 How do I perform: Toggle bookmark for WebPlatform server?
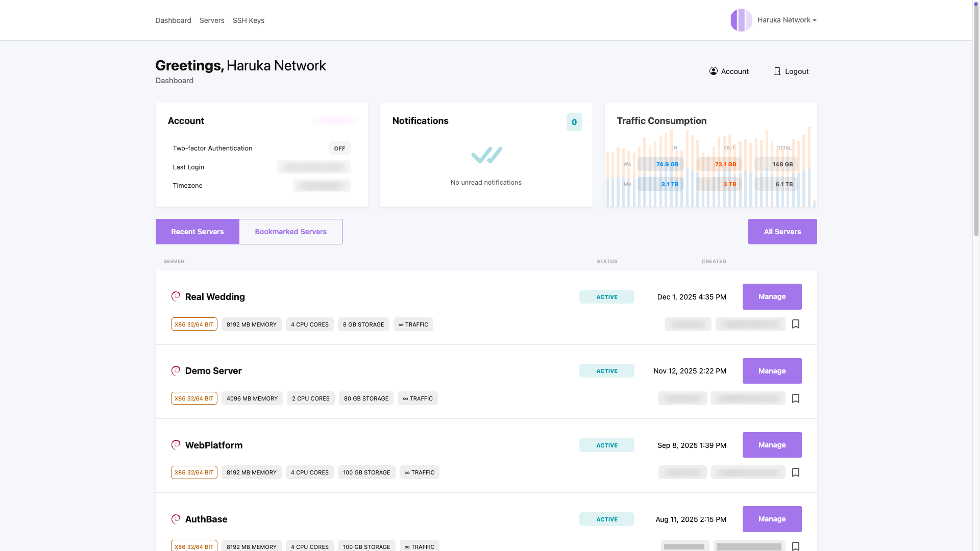pyautogui.click(x=795, y=472)
